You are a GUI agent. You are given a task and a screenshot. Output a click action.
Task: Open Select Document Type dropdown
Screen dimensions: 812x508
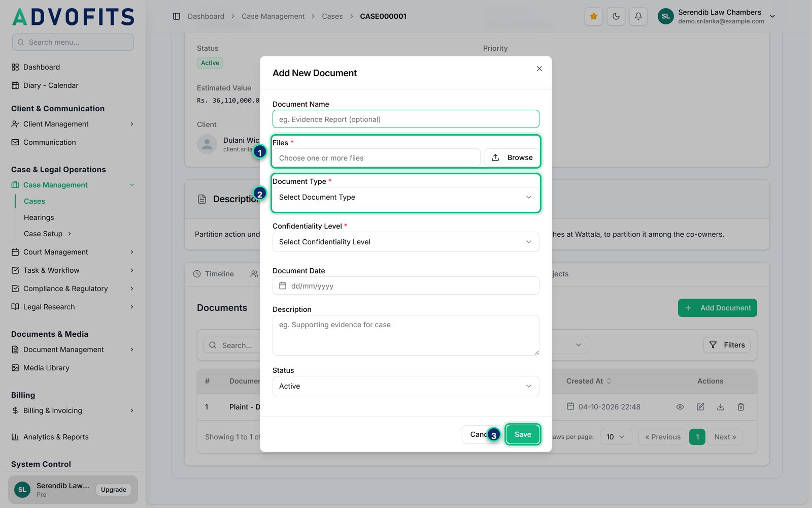point(405,197)
